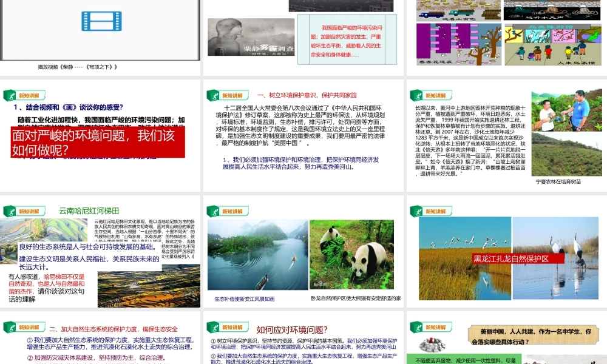Select the caption 卧龙自然保护区使大熊猫有安定舒适的家
This screenshot has height=364, width=607.
[x=356, y=298]
